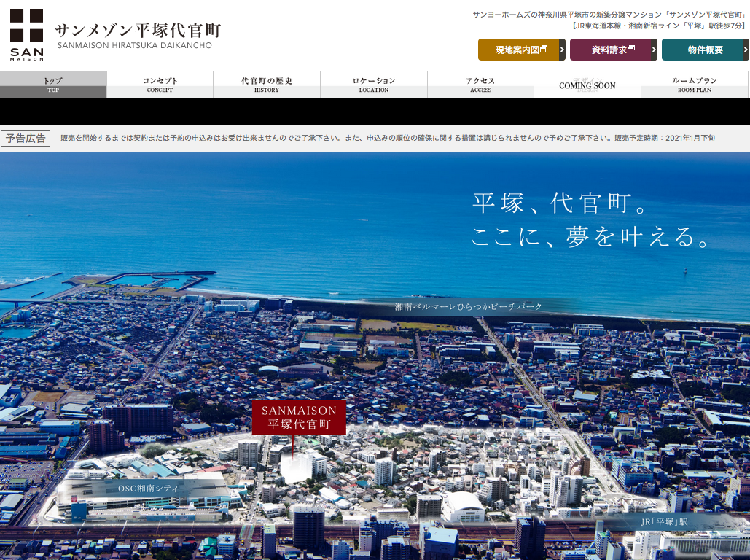
Task: Switch to the ロケーション LOCATION tab
Action: (374, 85)
